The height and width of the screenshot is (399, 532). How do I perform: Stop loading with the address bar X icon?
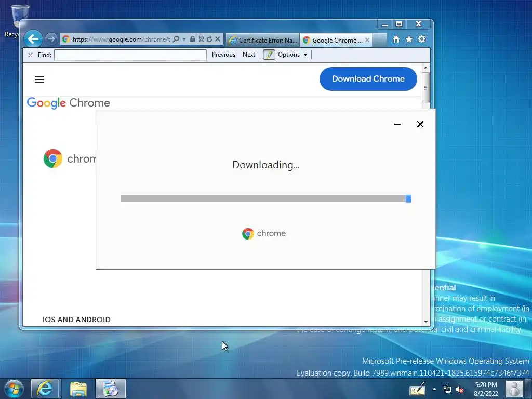(x=218, y=39)
